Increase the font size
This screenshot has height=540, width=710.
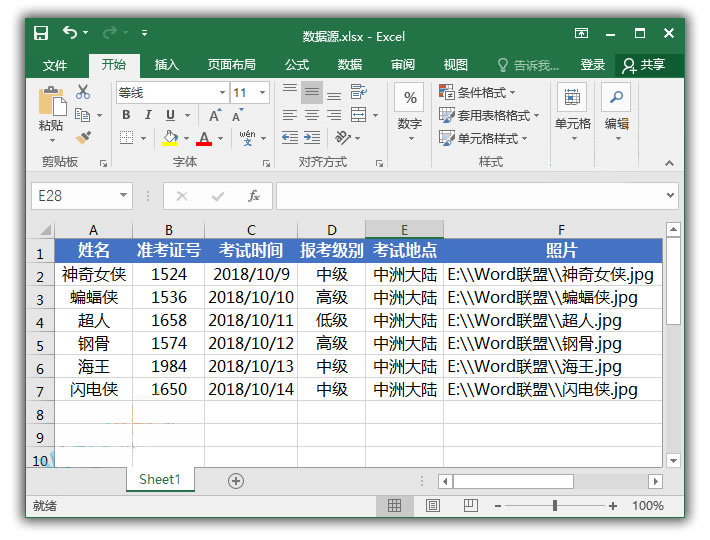(215, 115)
